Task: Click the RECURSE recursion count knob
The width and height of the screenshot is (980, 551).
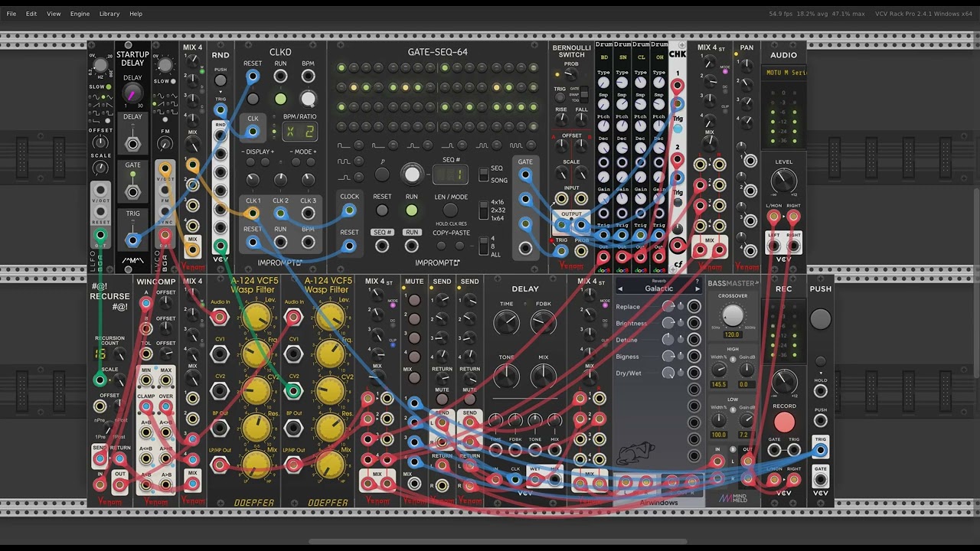Action: pos(119,353)
